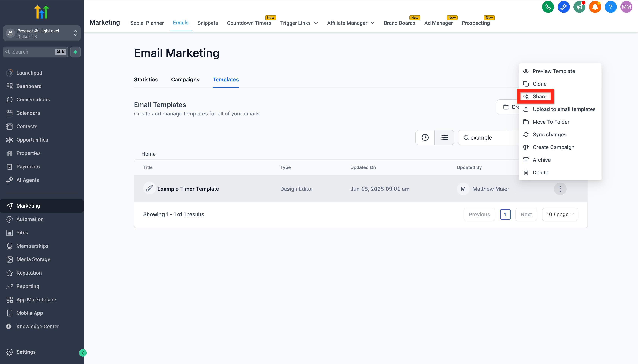The height and width of the screenshot is (364, 638).
Task: Switch to list view toggle
Action: [x=444, y=137]
